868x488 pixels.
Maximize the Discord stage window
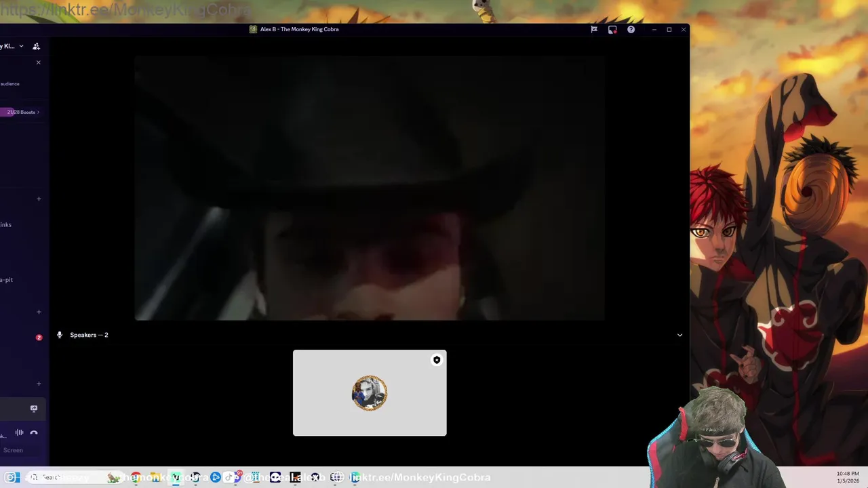point(669,29)
